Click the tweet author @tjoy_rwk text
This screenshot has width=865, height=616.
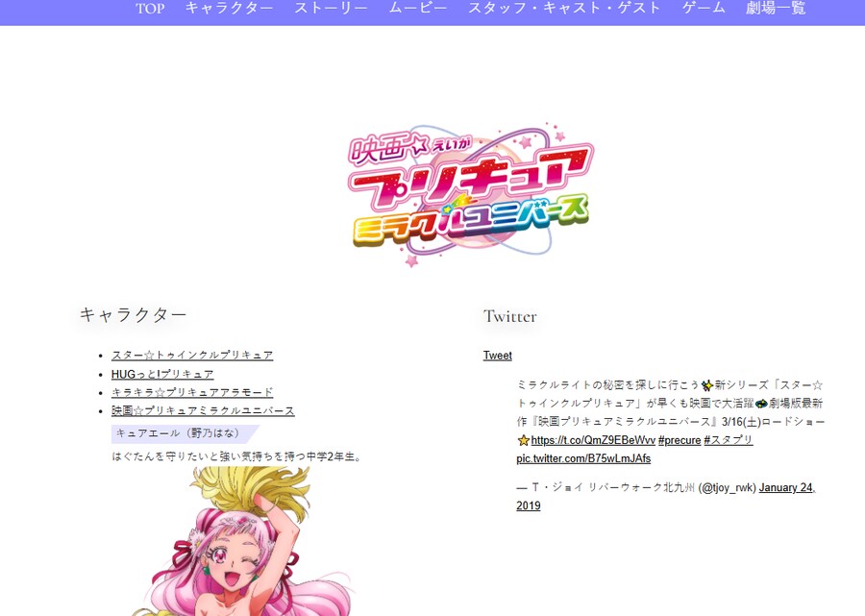728,487
